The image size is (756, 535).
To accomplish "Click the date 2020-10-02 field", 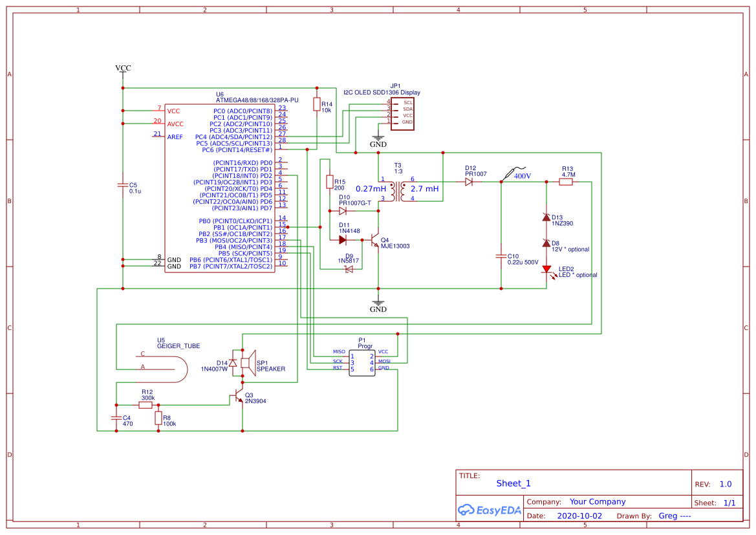I will [x=579, y=516].
